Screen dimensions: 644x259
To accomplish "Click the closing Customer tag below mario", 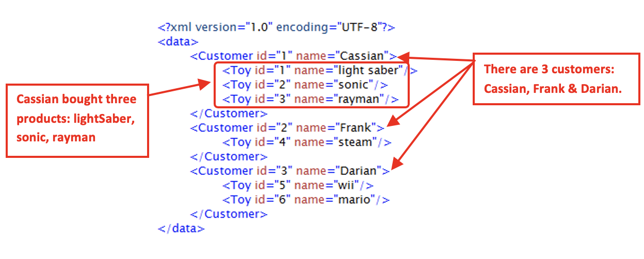I will pos(229,214).
